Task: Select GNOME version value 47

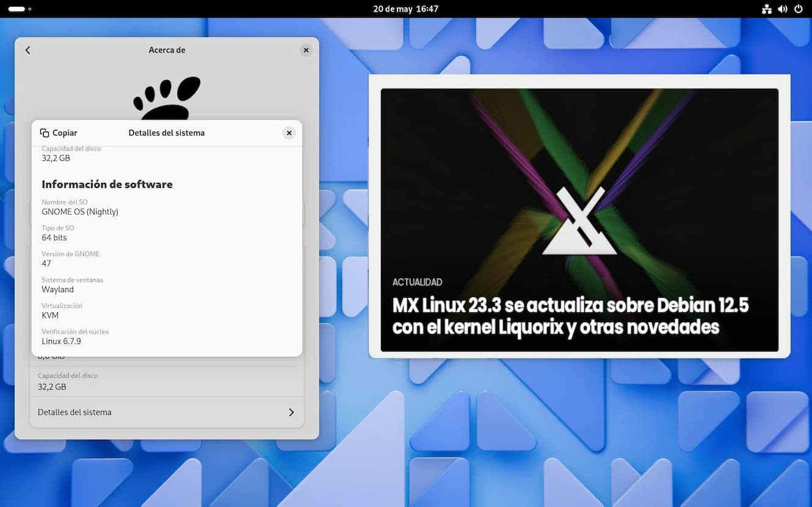Action: tap(46, 264)
